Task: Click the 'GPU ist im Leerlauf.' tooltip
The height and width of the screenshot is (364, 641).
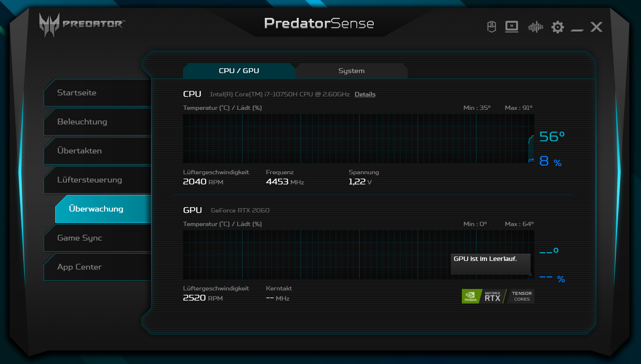Action: (x=490, y=264)
